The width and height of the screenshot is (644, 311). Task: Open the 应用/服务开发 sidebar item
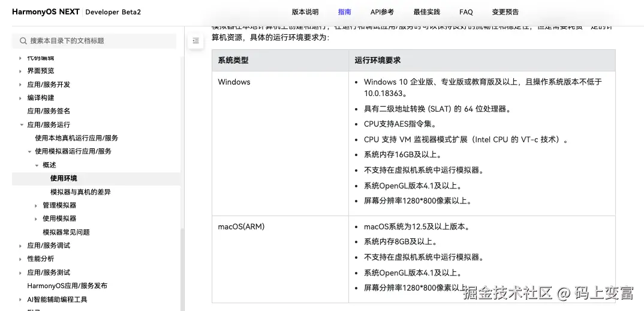tap(49, 84)
